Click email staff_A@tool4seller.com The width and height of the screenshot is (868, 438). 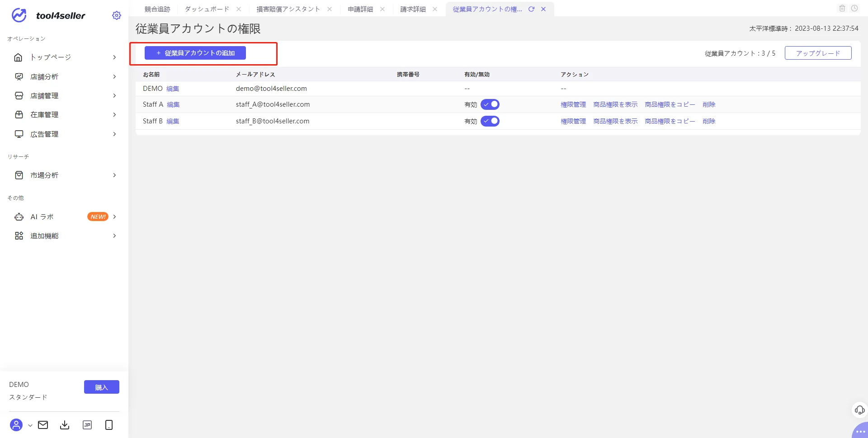click(273, 104)
